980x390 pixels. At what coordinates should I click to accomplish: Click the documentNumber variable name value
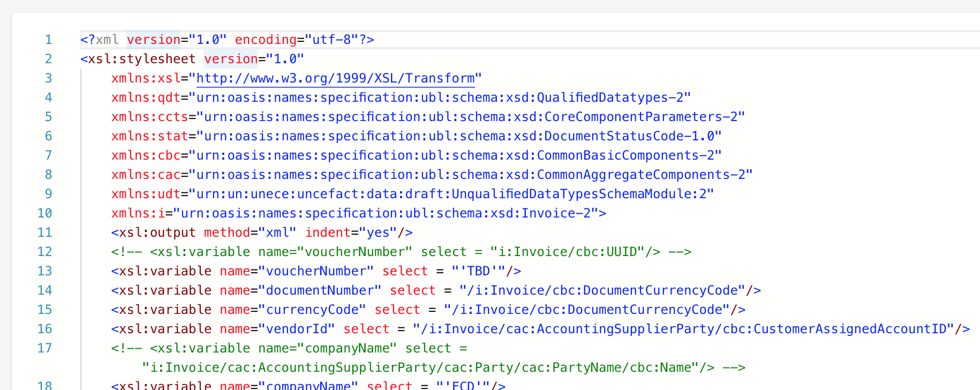(320, 290)
